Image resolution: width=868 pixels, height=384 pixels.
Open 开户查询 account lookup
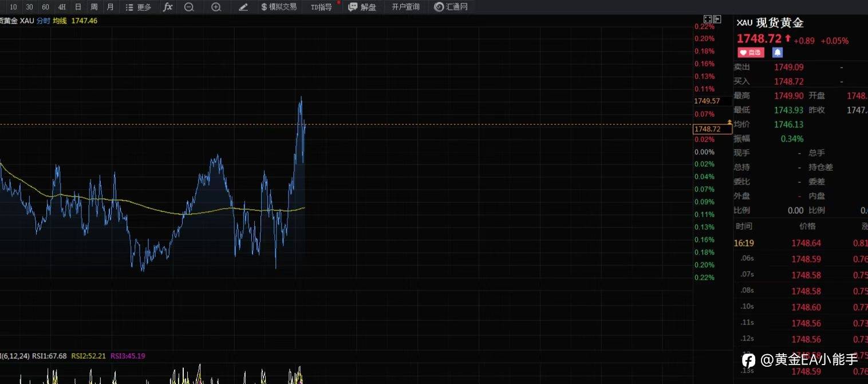click(405, 7)
